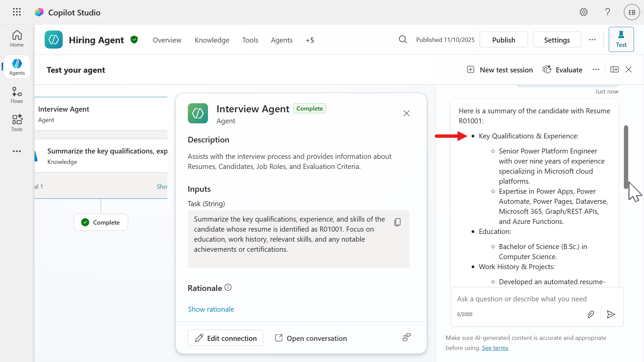Toggle the side panel layout icon
The image size is (644, 362).
coord(614,69)
